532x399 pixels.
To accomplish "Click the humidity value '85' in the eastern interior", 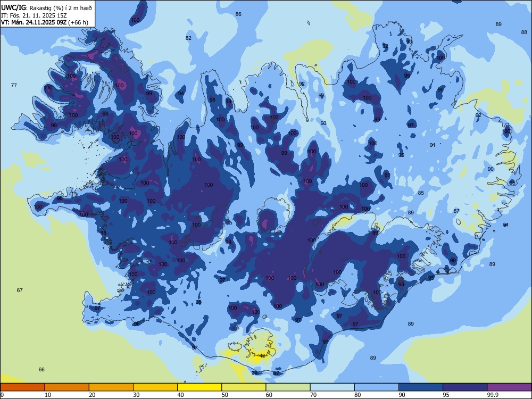I will pyautogui.click(x=421, y=193).
